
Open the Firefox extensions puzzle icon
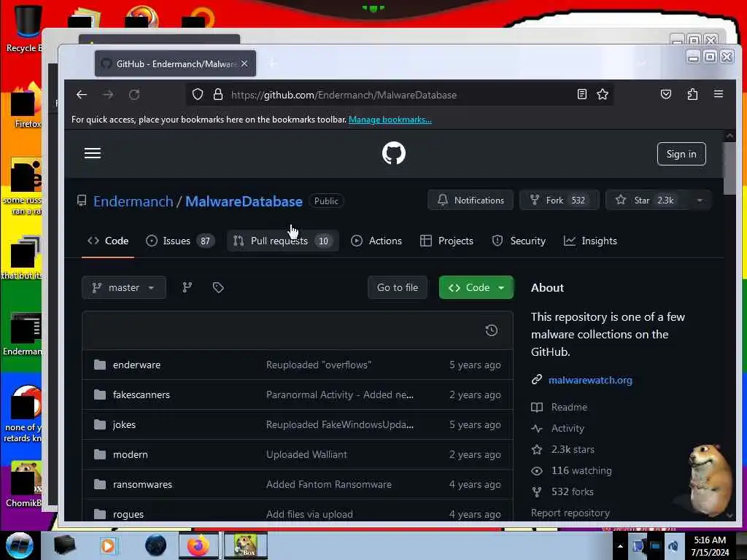(x=692, y=94)
